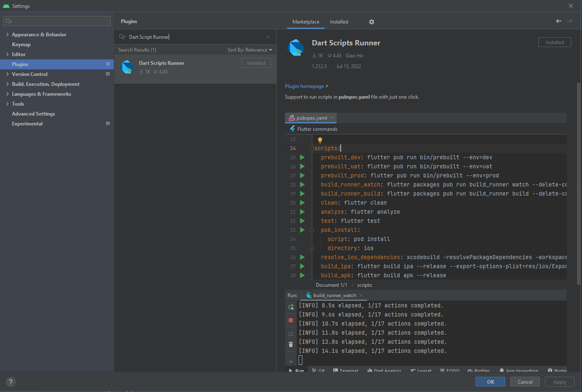Click the run arrow beside build_apk in preview
The width and height of the screenshot is (582, 392).
click(302, 275)
